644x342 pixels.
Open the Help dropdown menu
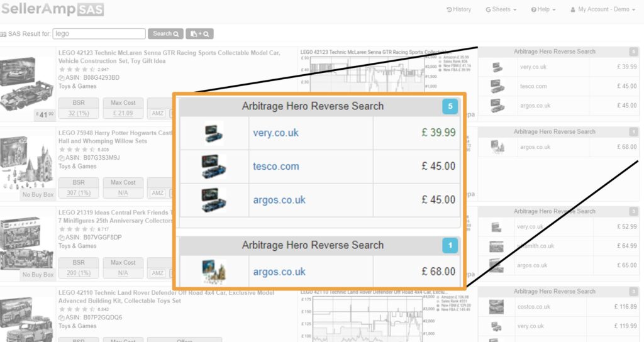pos(543,9)
